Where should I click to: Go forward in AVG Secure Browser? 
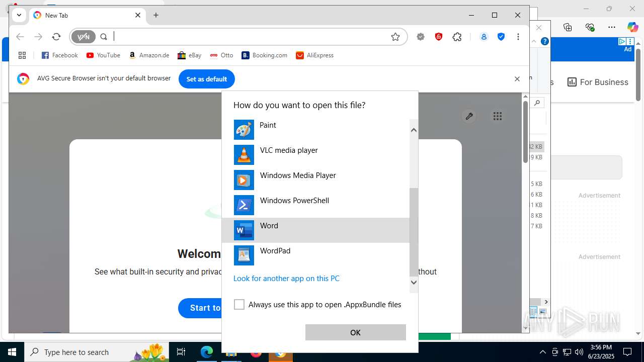click(x=38, y=37)
